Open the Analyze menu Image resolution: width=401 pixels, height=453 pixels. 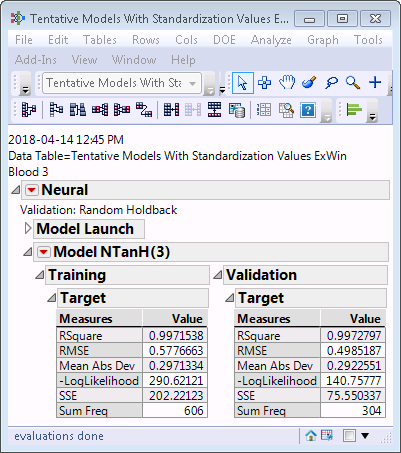(271, 40)
